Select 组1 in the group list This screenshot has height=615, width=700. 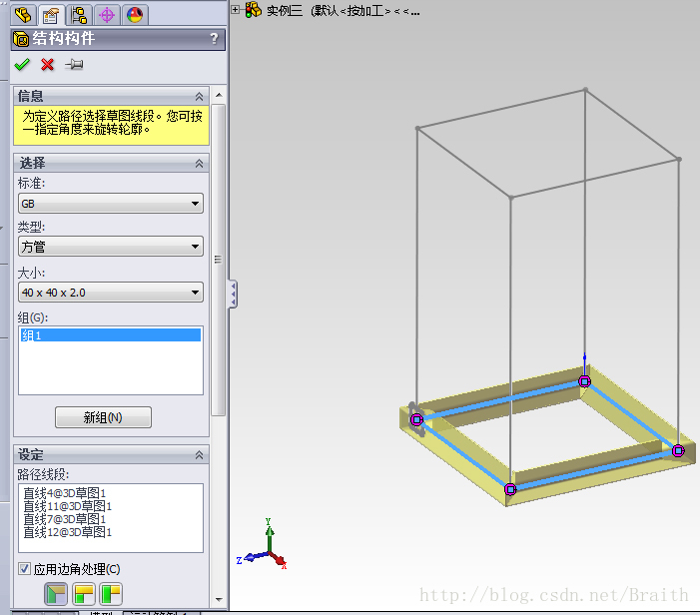(x=110, y=335)
